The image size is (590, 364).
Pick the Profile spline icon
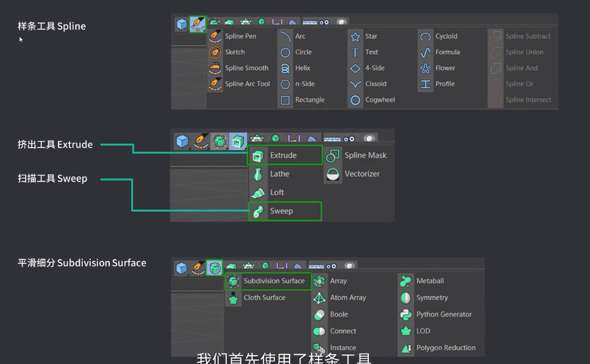click(425, 84)
